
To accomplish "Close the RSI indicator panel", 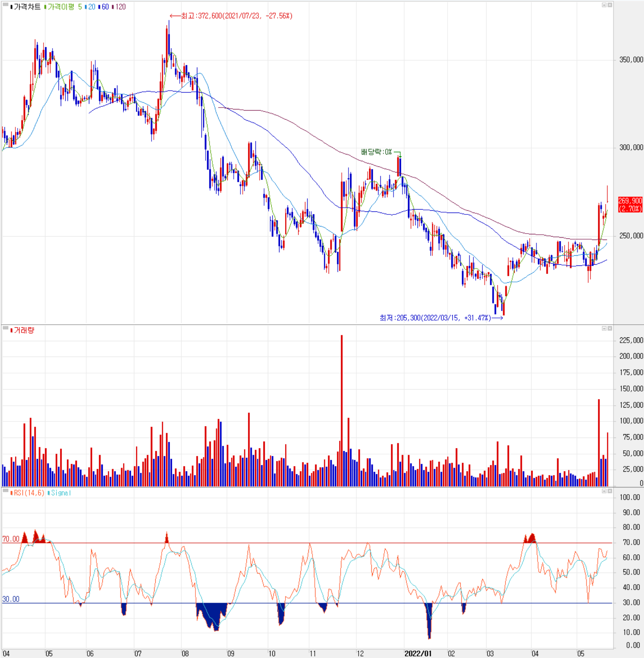I will [x=609, y=491].
